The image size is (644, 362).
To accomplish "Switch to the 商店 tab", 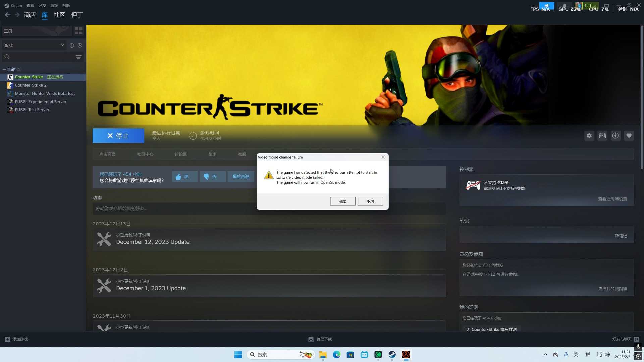I will coord(30,15).
